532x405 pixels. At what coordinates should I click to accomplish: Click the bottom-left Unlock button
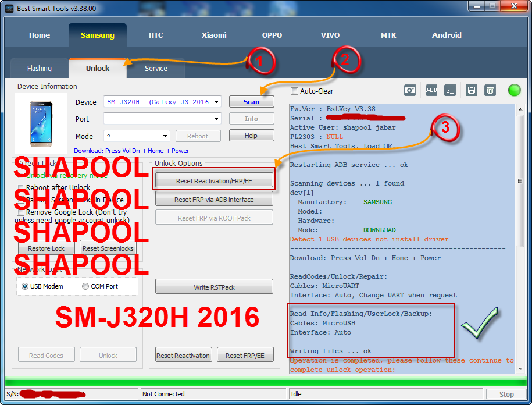coord(108,355)
